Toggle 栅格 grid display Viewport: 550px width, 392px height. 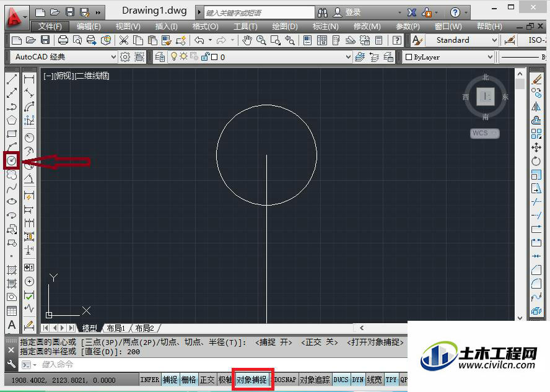pyautogui.click(x=189, y=380)
